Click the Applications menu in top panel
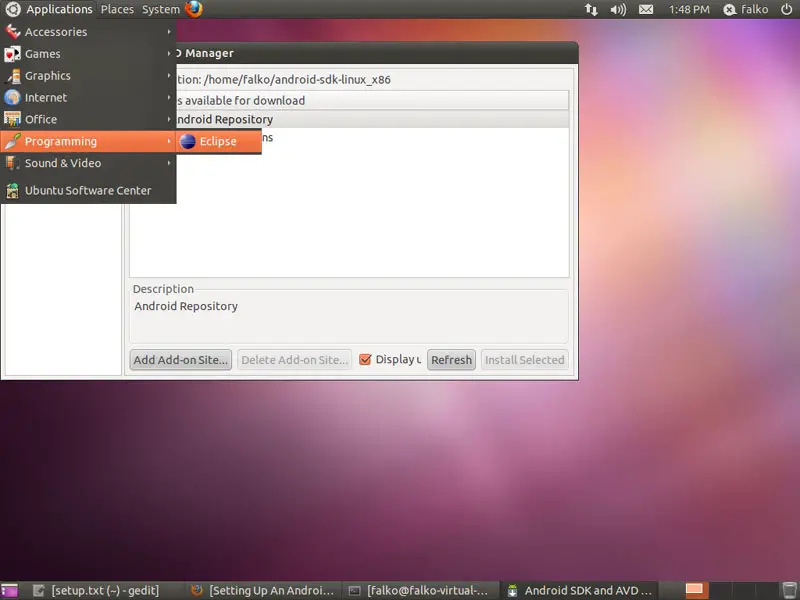 click(x=59, y=9)
